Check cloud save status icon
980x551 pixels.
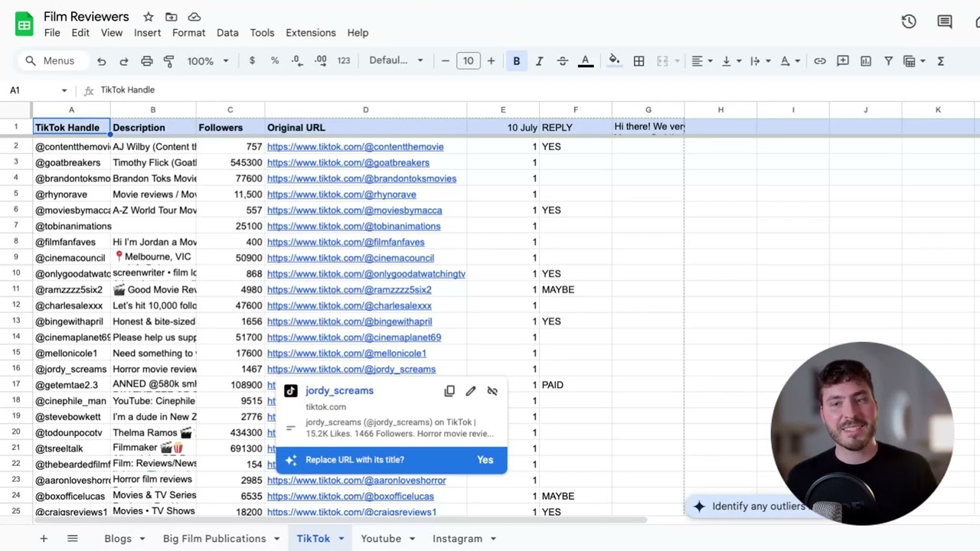(x=194, y=17)
